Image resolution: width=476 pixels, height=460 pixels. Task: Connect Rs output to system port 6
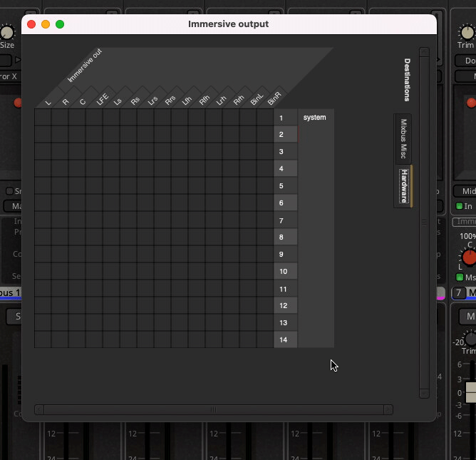pyautogui.click(x=128, y=203)
